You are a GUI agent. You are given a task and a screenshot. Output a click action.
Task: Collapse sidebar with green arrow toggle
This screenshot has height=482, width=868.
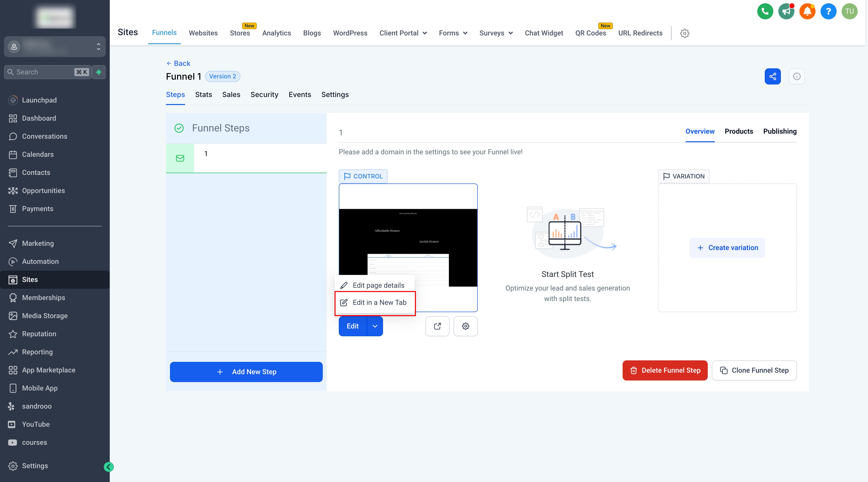pos(108,467)
